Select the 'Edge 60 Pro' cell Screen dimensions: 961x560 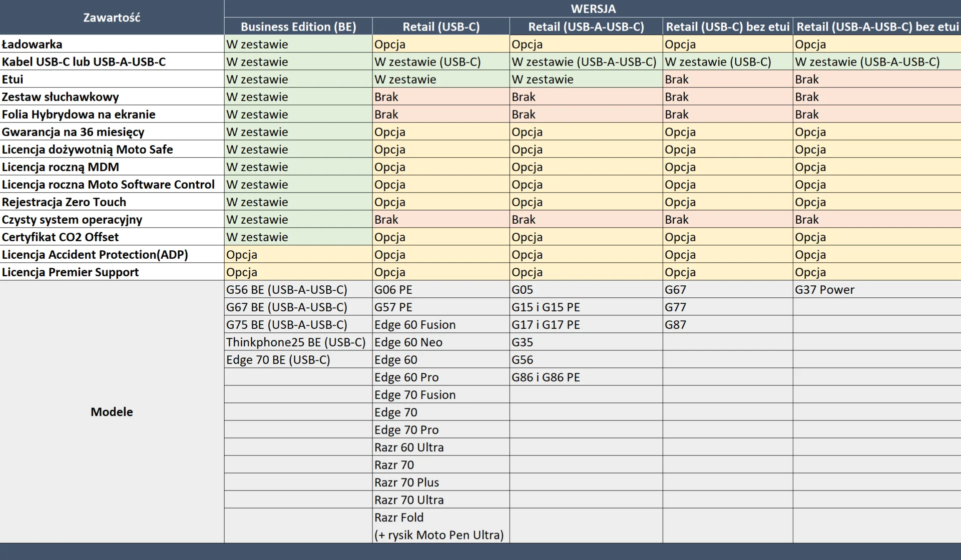[x=441, y=377]
